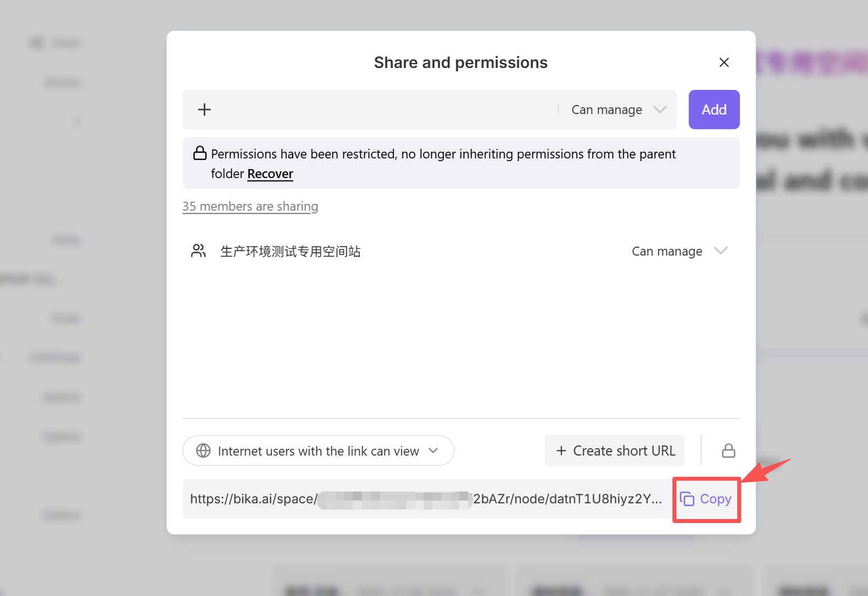Image resolution: width=868 pixels, height=596 pixels.
Task: Click the plus icon in member field
Action: tap(204, 110)
